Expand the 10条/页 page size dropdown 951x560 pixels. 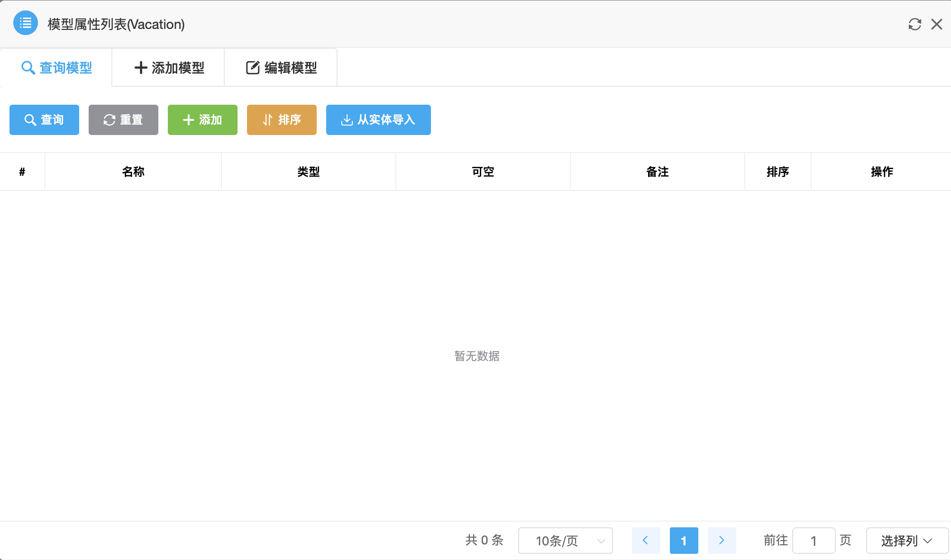point(565,541)
